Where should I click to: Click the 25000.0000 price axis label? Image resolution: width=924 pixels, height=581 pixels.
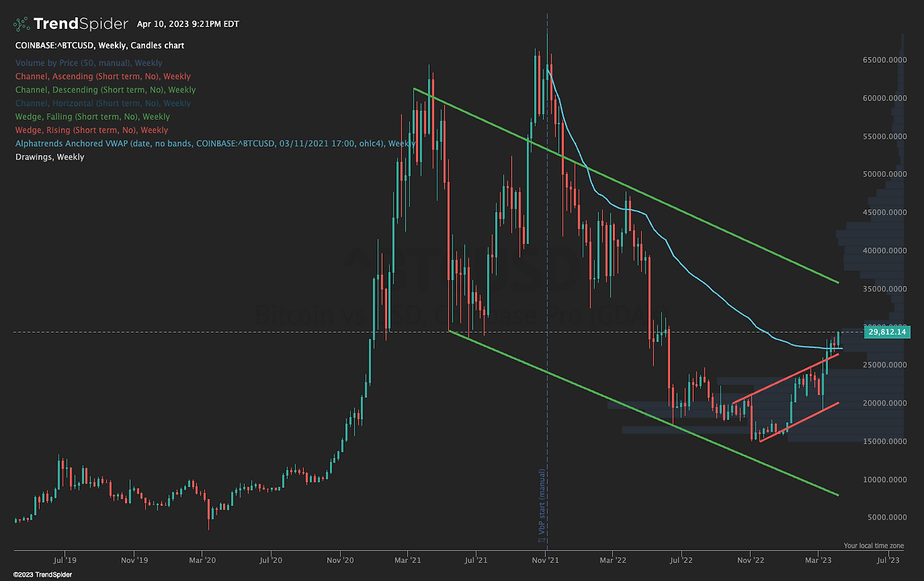(x=884, y=364)
